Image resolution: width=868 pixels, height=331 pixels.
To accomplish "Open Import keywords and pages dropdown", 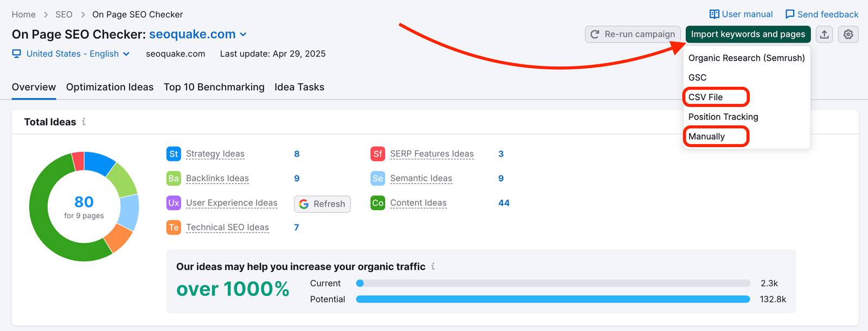I will coord(748,34).
